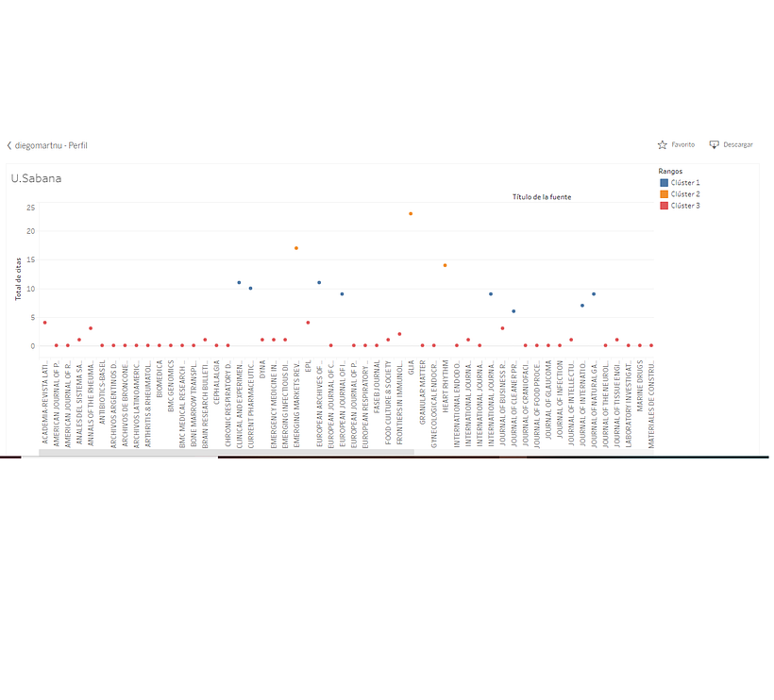
Task: Click the GRANULAR MATTER axis label
Action: click(x=422, y=392)
